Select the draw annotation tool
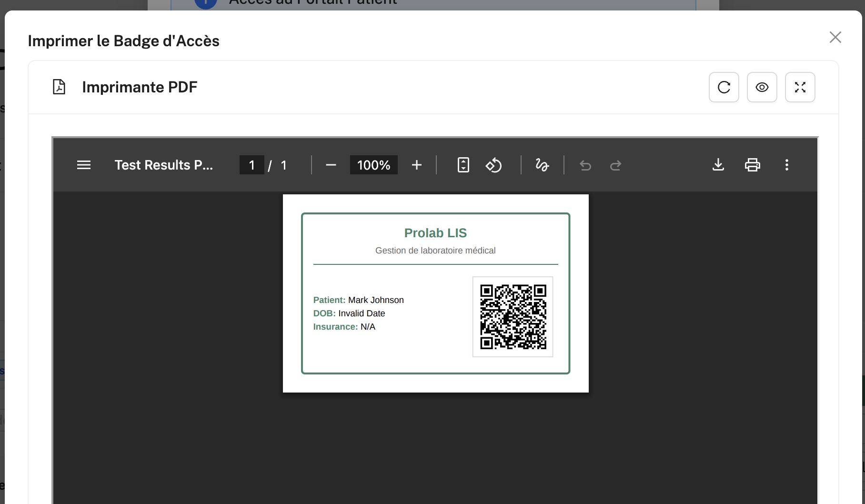The image size is (865, 504). pyautogui.click(x=542, y=165)
